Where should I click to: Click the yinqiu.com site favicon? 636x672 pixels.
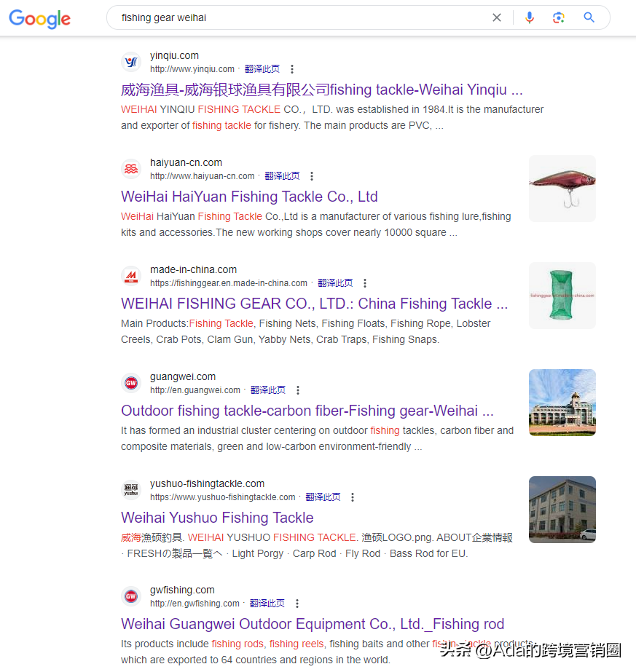click(x=131, y=62)
